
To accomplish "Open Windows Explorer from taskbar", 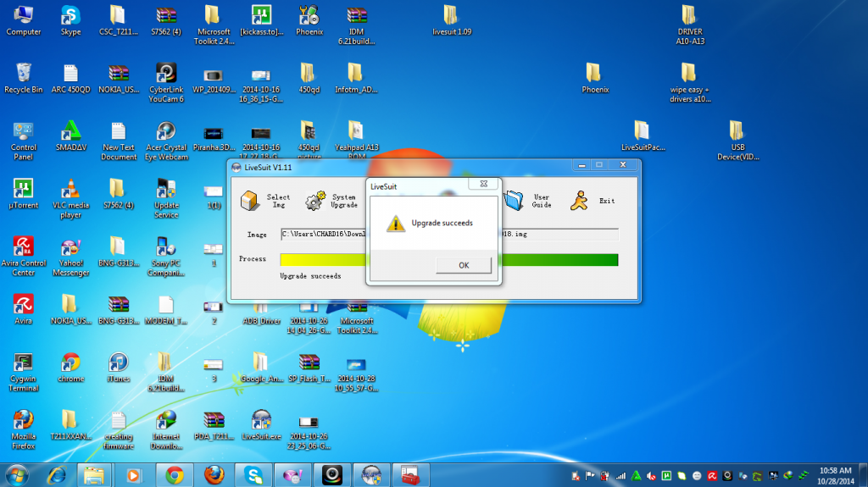I will point(94,475).
